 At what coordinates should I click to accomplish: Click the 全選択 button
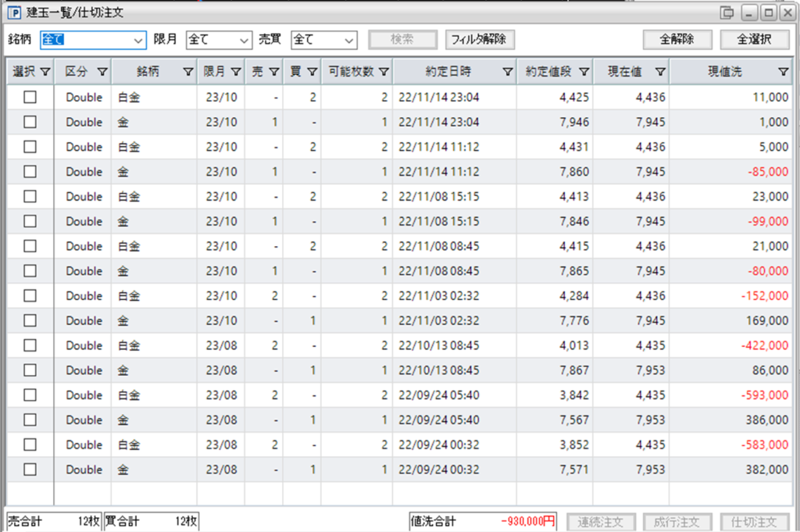(x=755, y=39)
